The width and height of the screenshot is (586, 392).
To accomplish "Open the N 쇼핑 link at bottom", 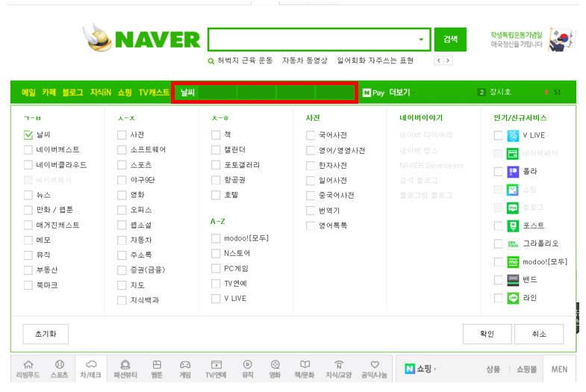I will click(x=420, y=369).
